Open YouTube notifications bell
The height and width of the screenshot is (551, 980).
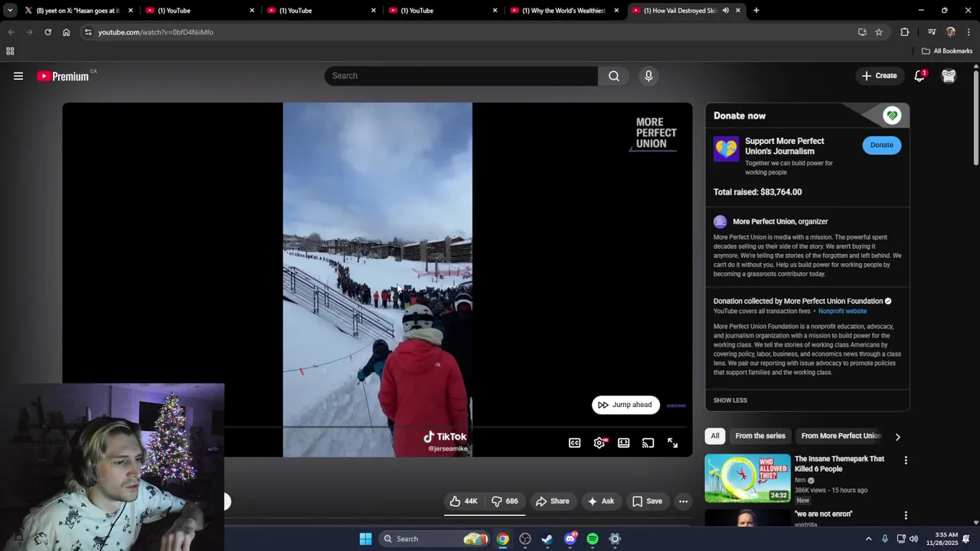coord(920,76)
